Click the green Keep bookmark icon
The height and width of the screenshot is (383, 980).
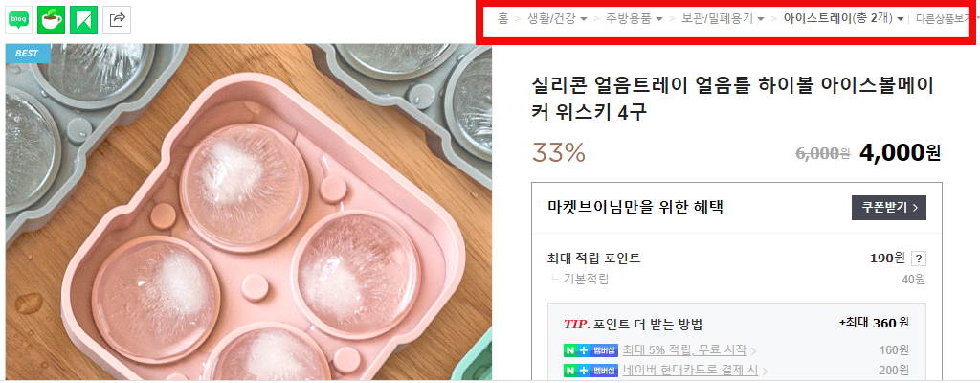[84, 19]
